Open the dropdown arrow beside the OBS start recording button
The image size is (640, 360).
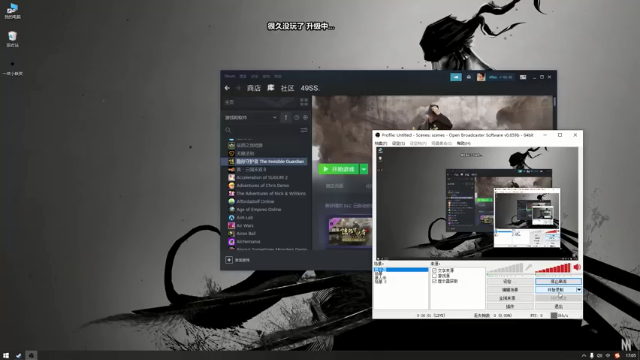pyautogui.click(x=579, y=290)
